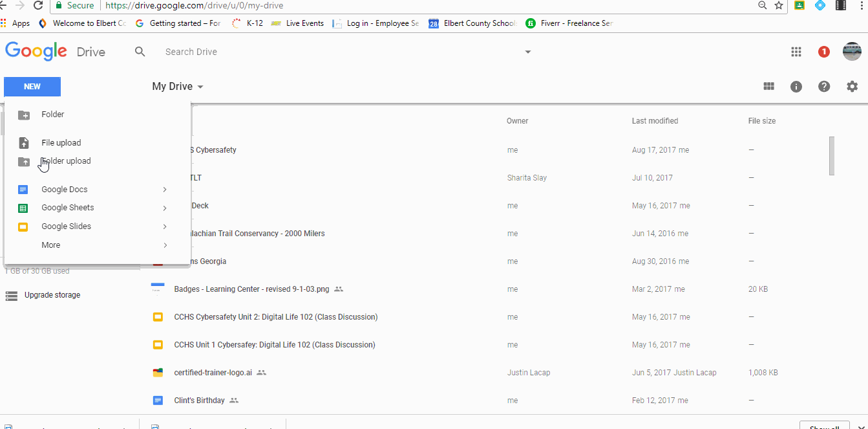The image size is (868, 429).
Task: Click the Google Slides yellow icon
Action: tap(23, 226)
